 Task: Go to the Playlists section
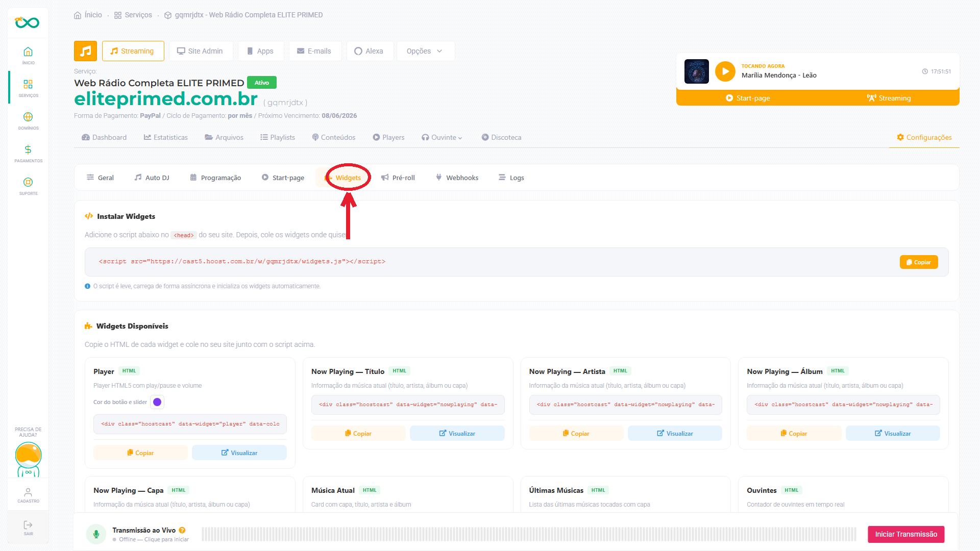point(278,137)
